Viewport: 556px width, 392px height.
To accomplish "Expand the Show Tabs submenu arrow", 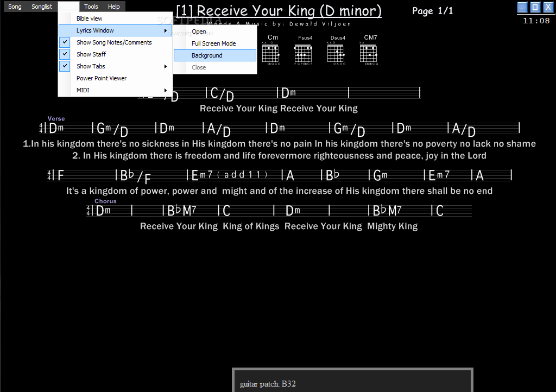I will click(165, 66).
